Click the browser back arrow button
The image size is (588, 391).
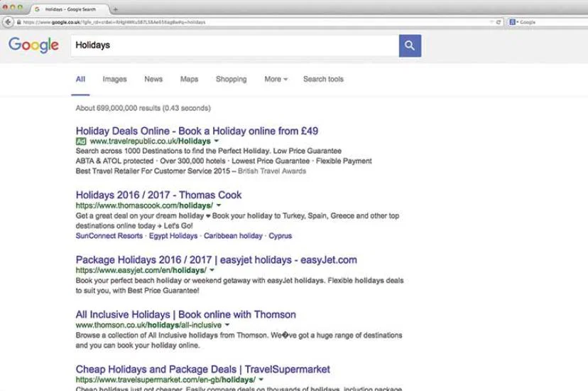[8, 22]
